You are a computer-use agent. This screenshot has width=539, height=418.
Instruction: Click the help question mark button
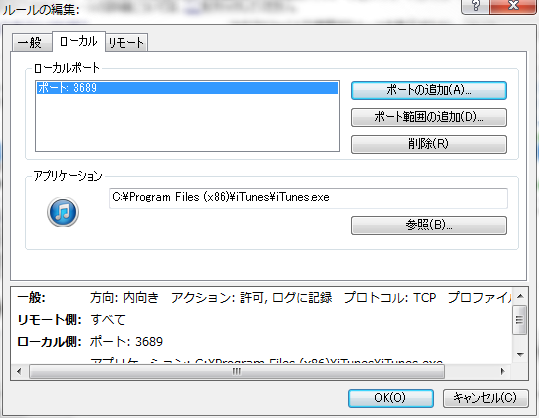[x=475, y=6]
